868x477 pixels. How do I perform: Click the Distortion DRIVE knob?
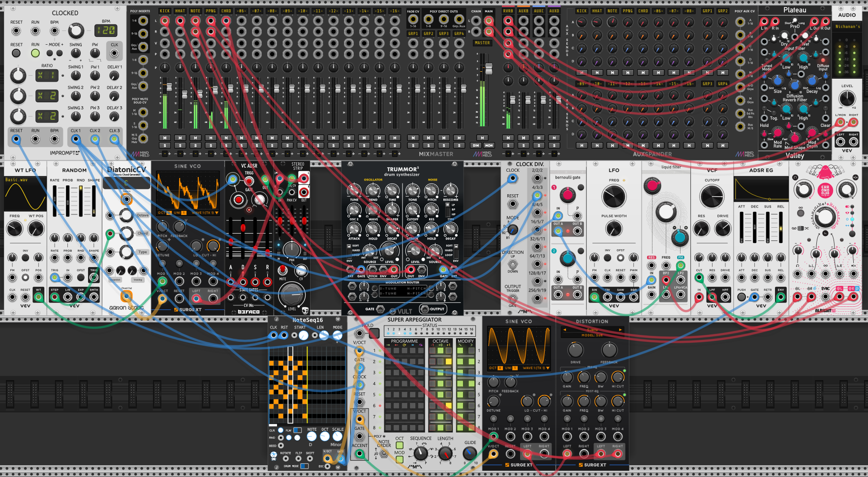(576, 350)
